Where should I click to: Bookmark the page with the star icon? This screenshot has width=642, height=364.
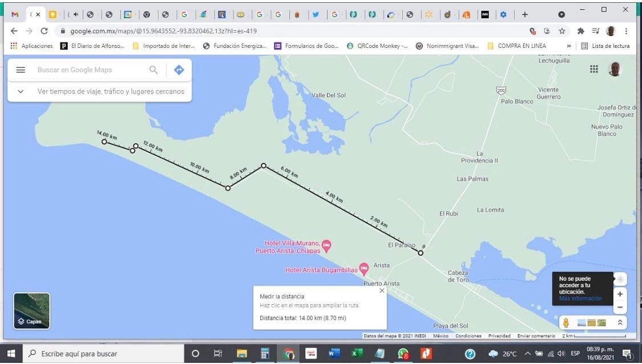click(x=562, y=31)
